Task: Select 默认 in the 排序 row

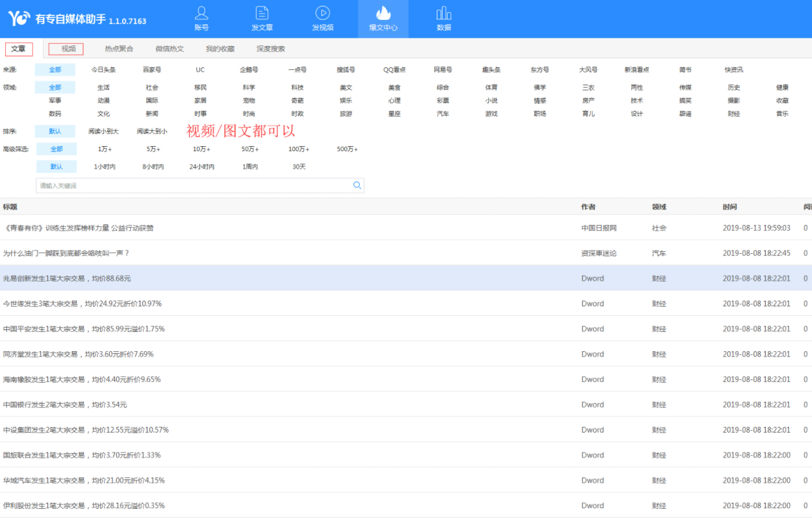Action: pyautogui.click(x=55, y=131)
